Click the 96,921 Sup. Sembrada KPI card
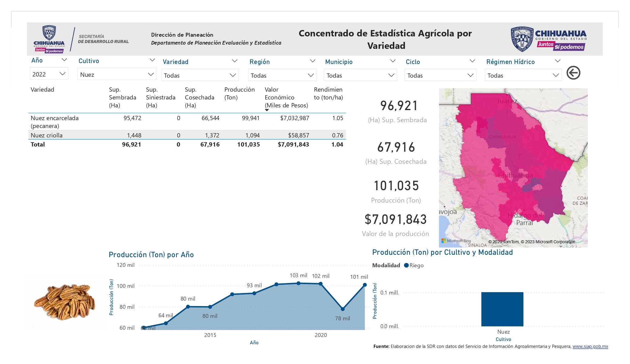Screen dimensions: 630x364 (397, 111)
